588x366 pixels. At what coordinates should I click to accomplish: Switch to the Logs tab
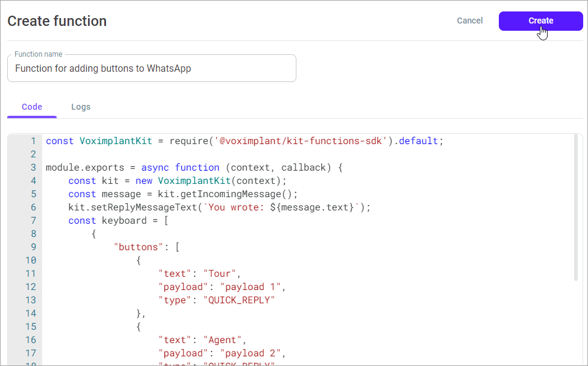pyautogui.click(x=81, y=107)
